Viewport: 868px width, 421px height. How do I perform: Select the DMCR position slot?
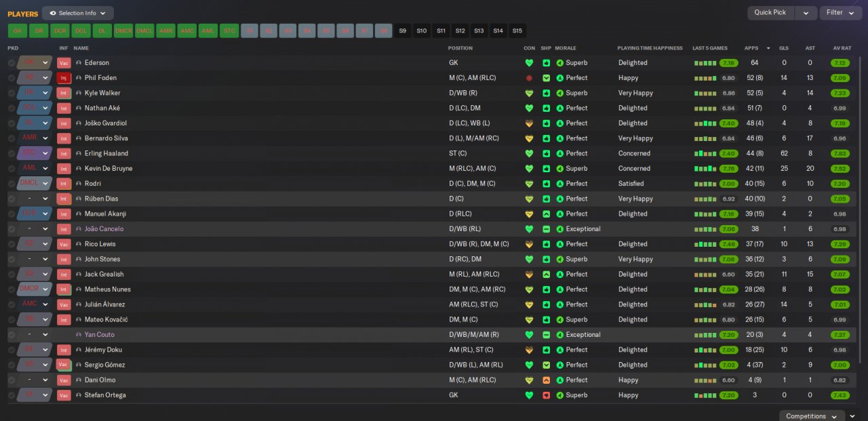pos(123,31)
